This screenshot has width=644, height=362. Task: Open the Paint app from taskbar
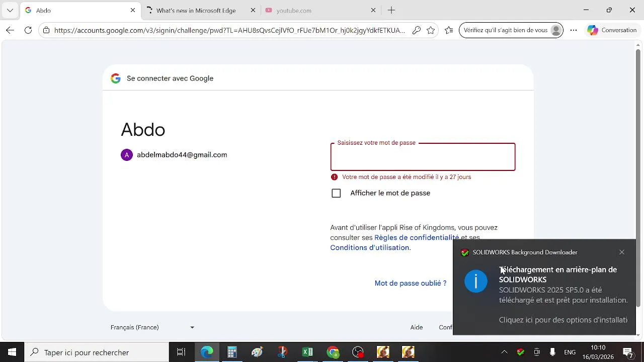[x=257, y=352]
